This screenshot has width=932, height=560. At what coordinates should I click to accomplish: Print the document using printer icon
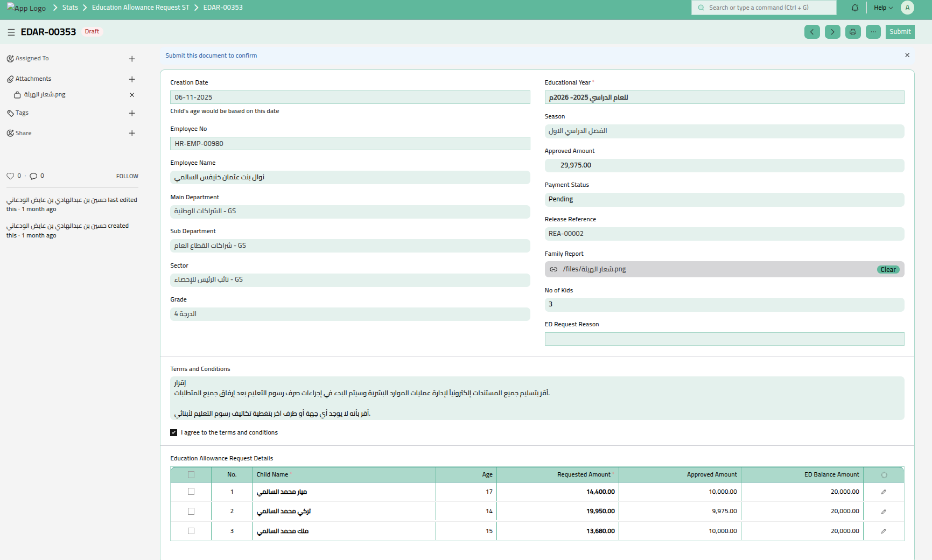click(x=853, y=32)
